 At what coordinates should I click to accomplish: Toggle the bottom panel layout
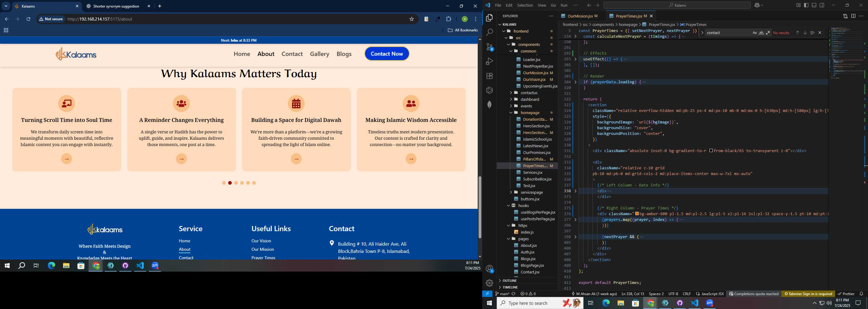814,5
